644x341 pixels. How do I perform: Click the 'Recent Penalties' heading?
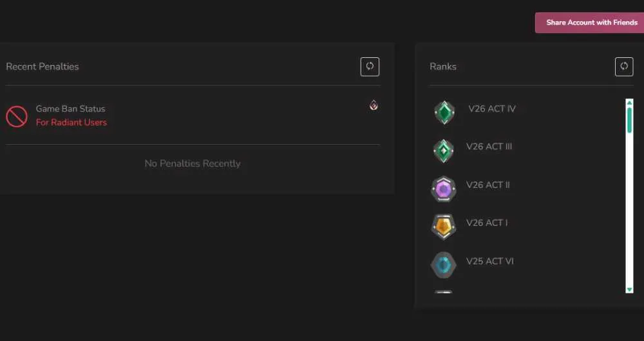43,66
